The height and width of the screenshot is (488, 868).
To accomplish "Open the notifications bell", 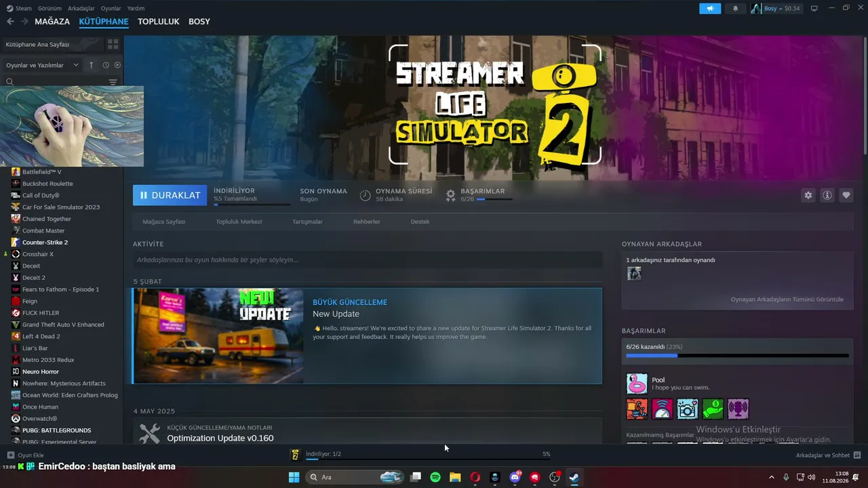I will (736, 8).
